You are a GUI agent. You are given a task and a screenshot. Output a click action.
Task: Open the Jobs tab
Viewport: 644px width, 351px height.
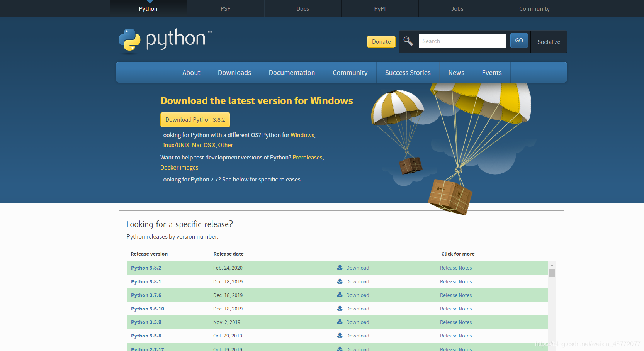[457, 8]
